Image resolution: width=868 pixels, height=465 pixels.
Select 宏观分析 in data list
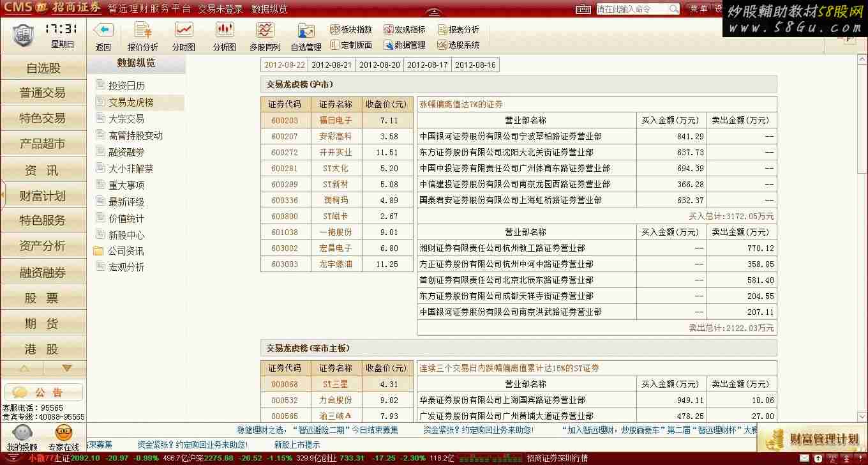[126, 267]
